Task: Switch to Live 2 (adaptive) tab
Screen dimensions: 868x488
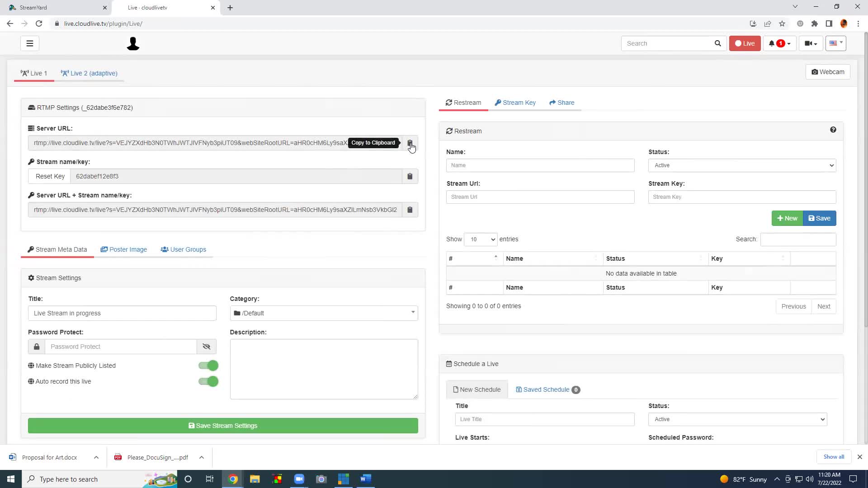Action: [90, 73]
